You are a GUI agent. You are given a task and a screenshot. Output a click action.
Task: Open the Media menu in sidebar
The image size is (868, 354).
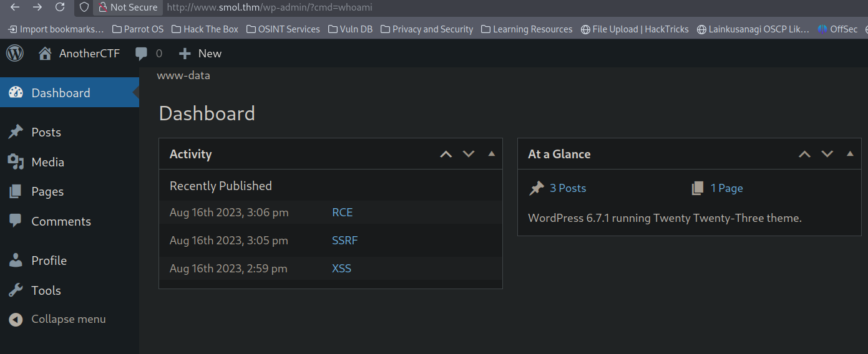(47, 162)
